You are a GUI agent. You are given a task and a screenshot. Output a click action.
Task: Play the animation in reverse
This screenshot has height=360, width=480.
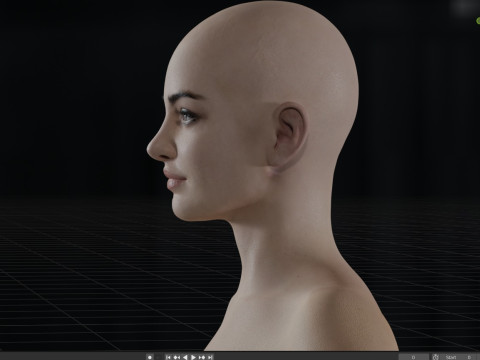point(185,357)
